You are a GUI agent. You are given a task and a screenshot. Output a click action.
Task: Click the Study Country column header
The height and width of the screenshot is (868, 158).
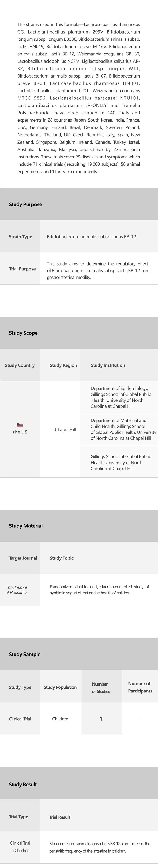tap(20, 365)
